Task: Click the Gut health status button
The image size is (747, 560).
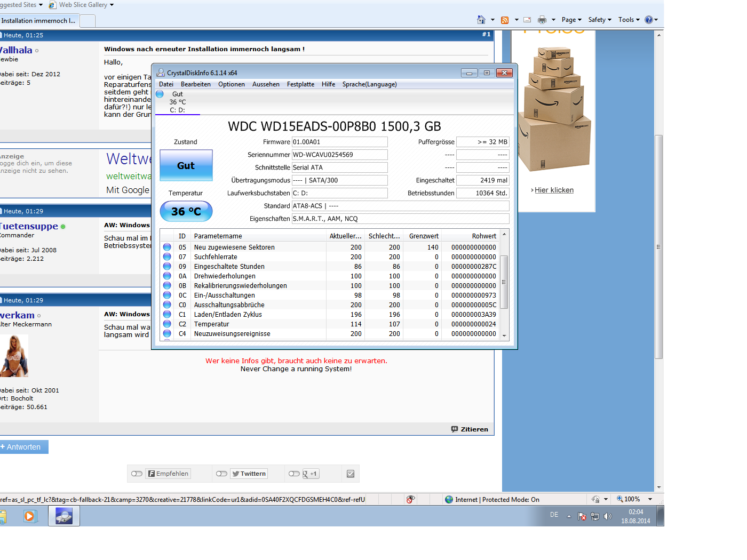Action: coord(186,165)
